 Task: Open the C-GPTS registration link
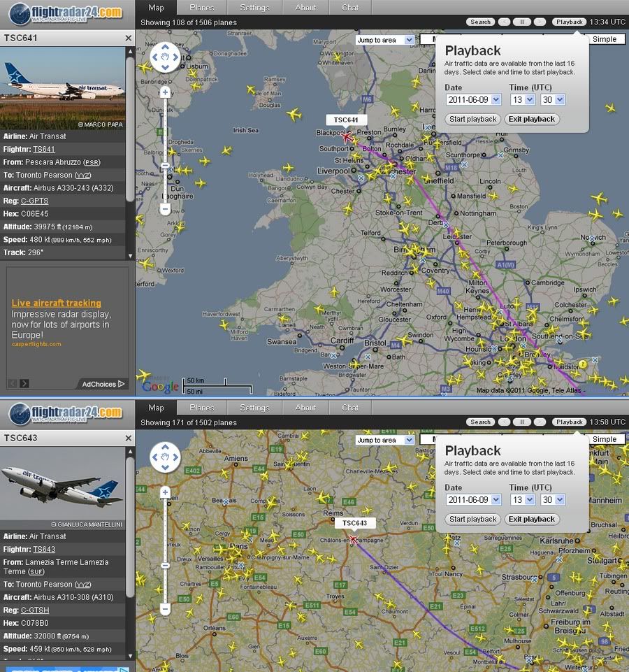pyautogui.click(x=35, y=201)
